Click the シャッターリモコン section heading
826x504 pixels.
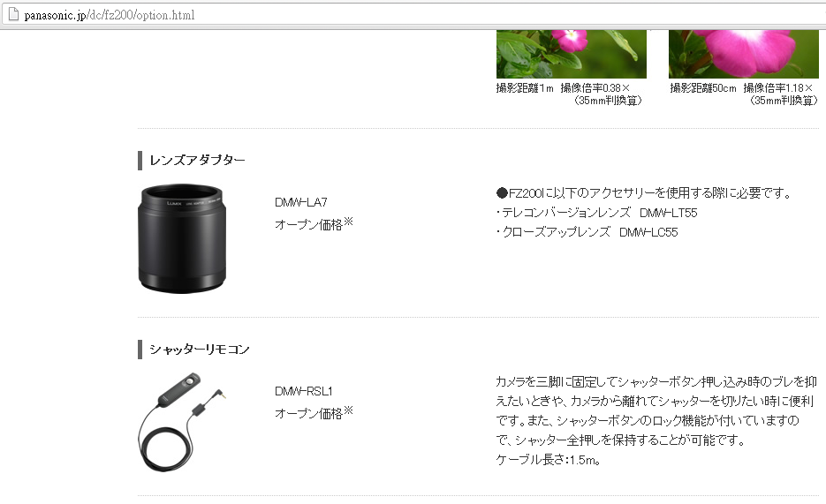199,350
